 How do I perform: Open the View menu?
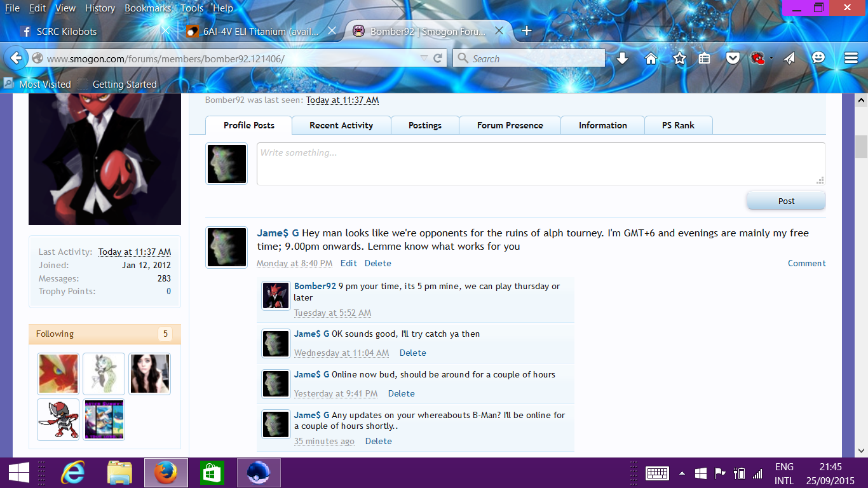point(65,8)
